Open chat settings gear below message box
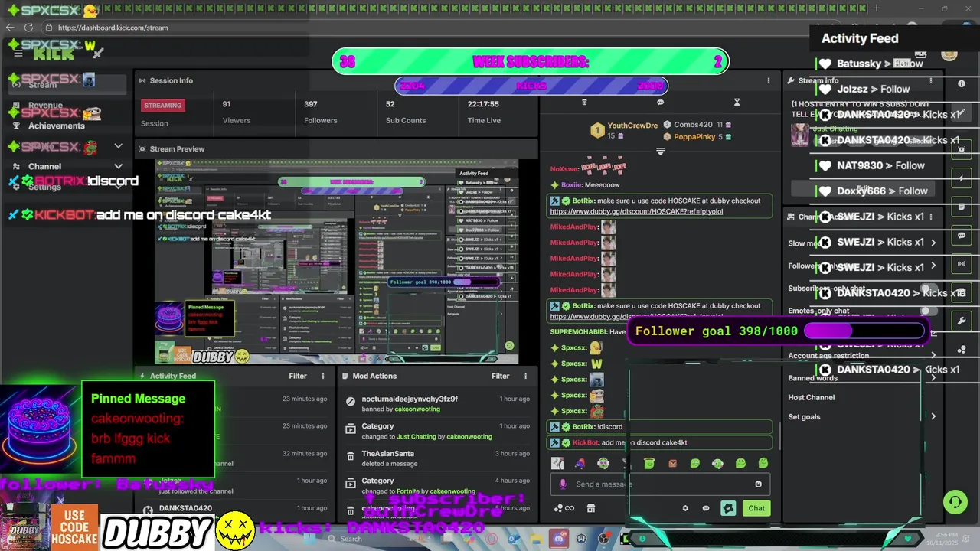The height and width of the screenshot is (551, 980). pyautogui.click(x=685, y=508)
